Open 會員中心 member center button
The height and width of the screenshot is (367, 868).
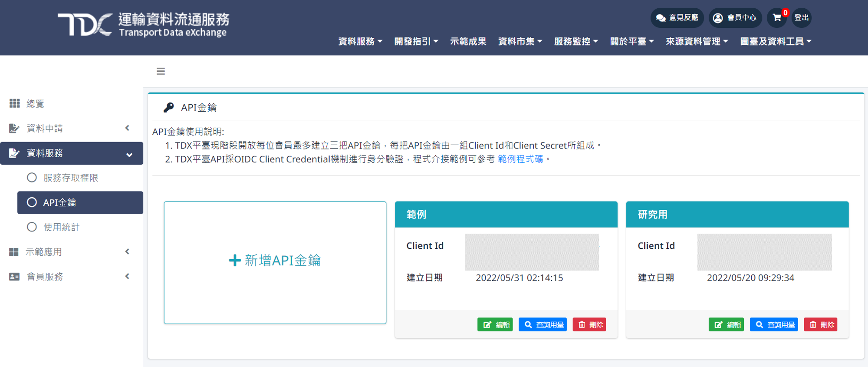[735, 18]
